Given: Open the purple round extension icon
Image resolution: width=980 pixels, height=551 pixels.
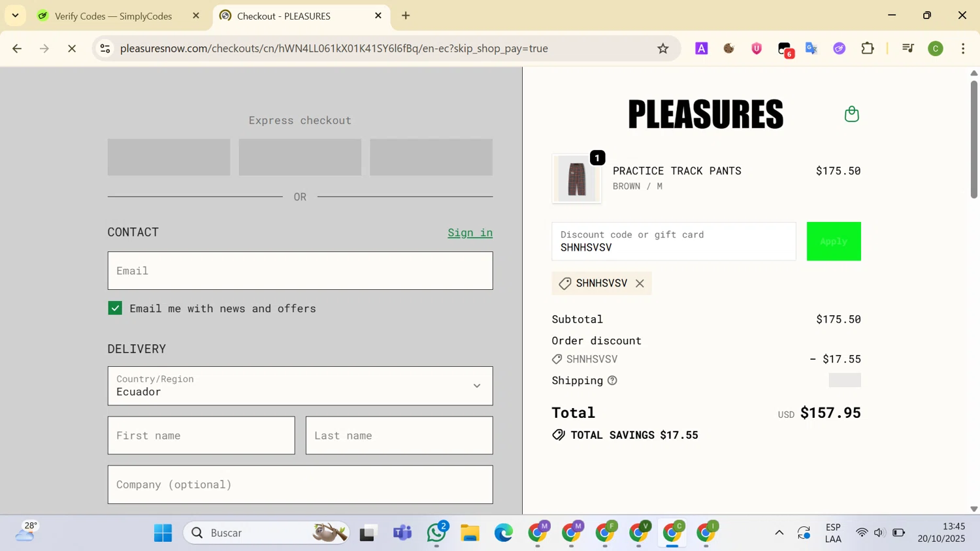Looking at the screenshot, I should click(x=840, y=48).
